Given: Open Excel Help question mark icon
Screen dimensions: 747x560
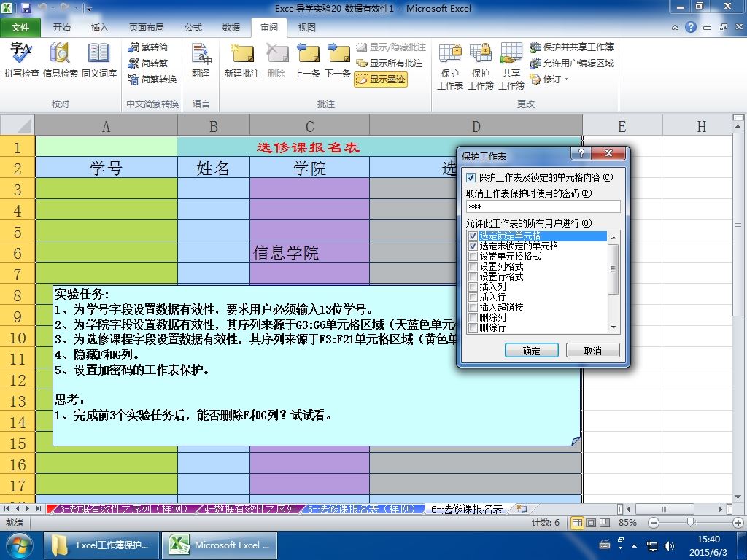Looking at the screenshot, I should (x=691, y=27).
